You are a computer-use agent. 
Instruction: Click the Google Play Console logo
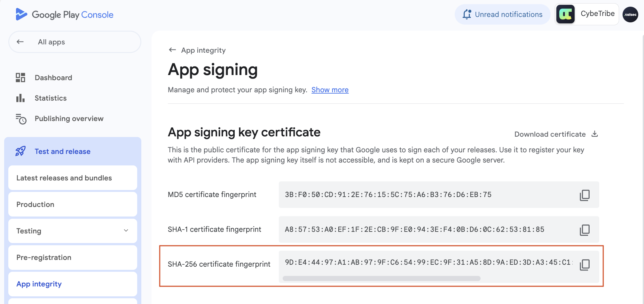(x=64, y=15)
